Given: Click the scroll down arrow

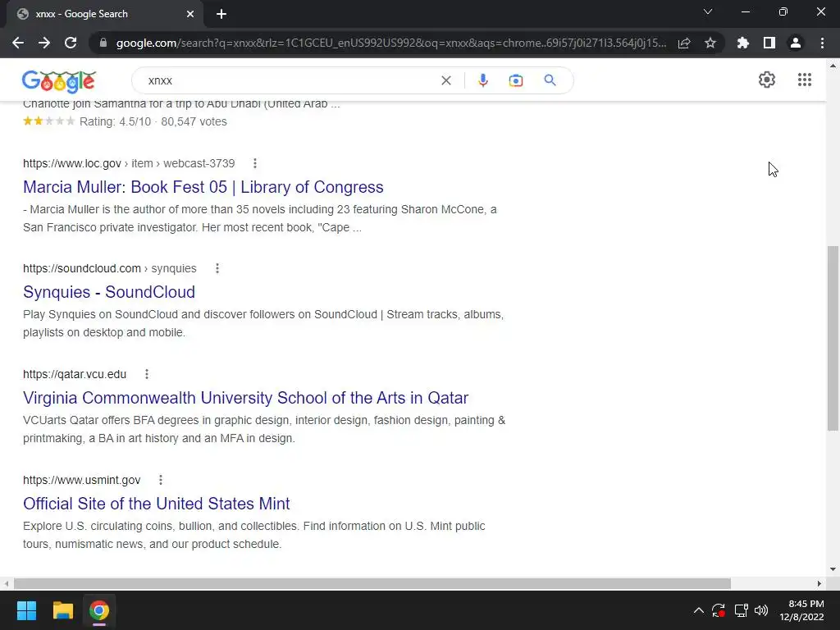Looking at the screenshot, I should point(833,569).
